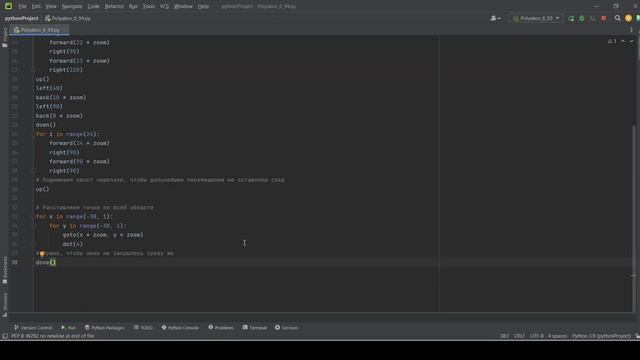The image size is (640, 360).
Task: Open the Structure tool window on left strip
Action: point(4,304)
